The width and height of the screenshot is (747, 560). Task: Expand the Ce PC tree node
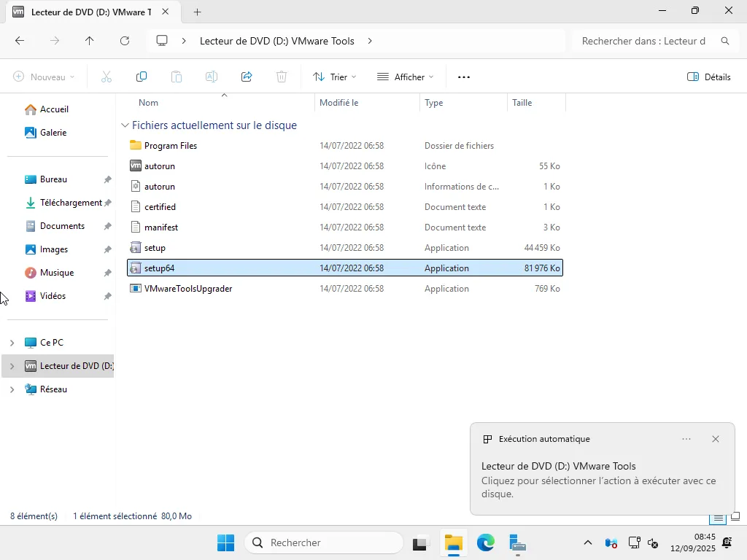click(12, 343)
